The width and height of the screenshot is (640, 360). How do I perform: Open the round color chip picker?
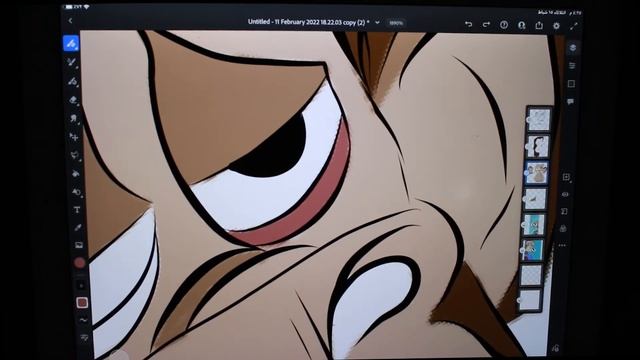(x=80, y=262)
